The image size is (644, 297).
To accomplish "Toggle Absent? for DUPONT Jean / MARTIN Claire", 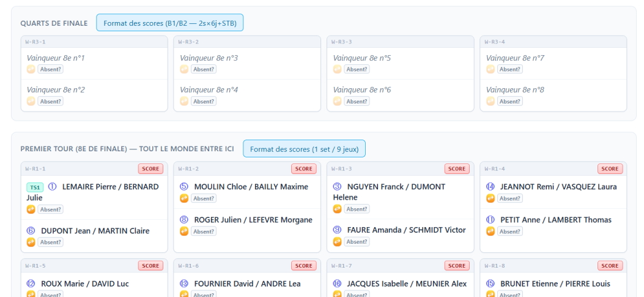I will 51,242.
